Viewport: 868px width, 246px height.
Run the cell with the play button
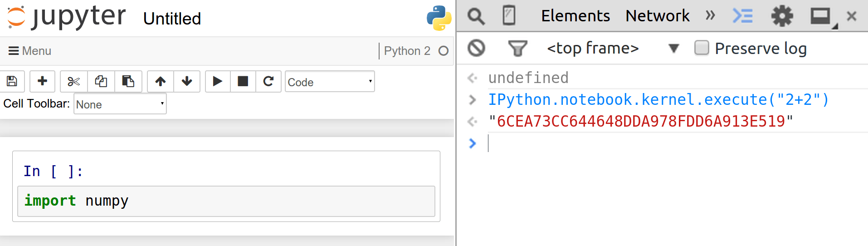click(218, 82)
